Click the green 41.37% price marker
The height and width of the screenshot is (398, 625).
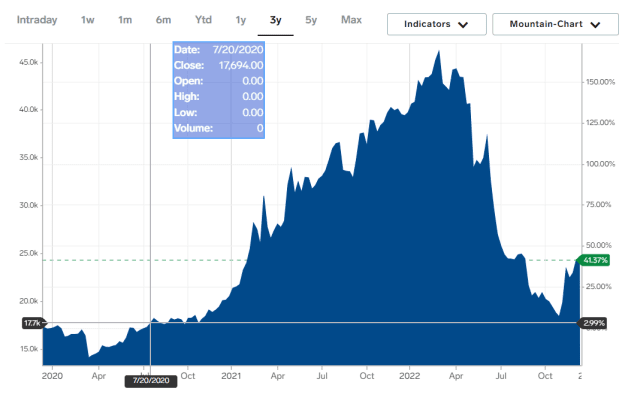tap(594, 260)
